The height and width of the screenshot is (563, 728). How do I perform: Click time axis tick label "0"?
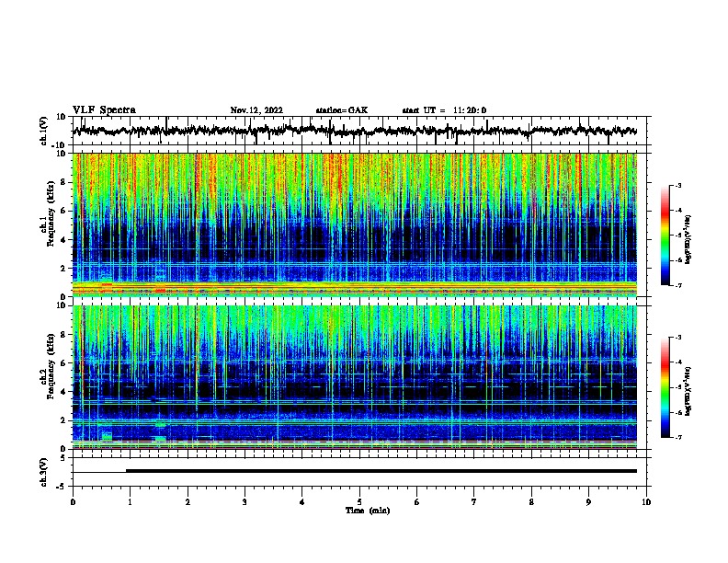point(73,502)
